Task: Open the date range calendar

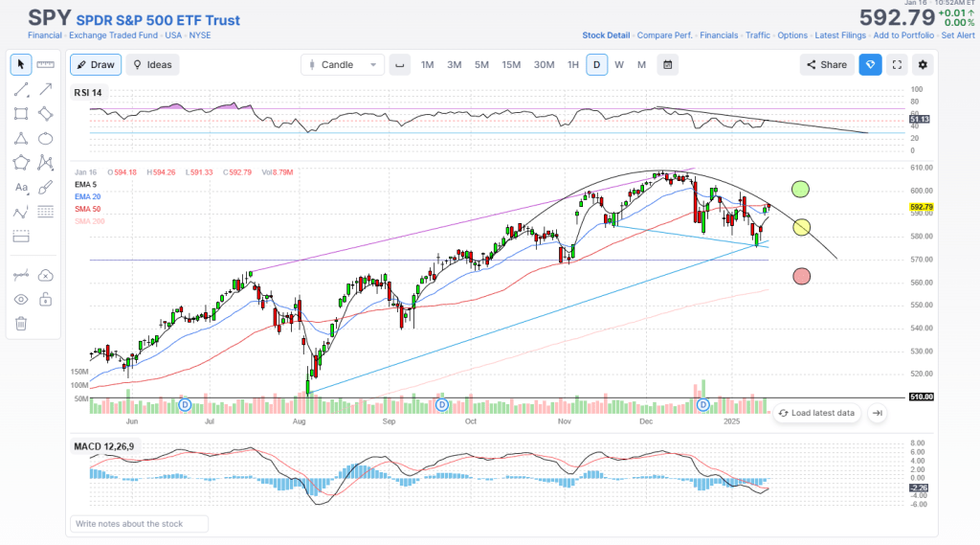Action: tap(668, 64)
